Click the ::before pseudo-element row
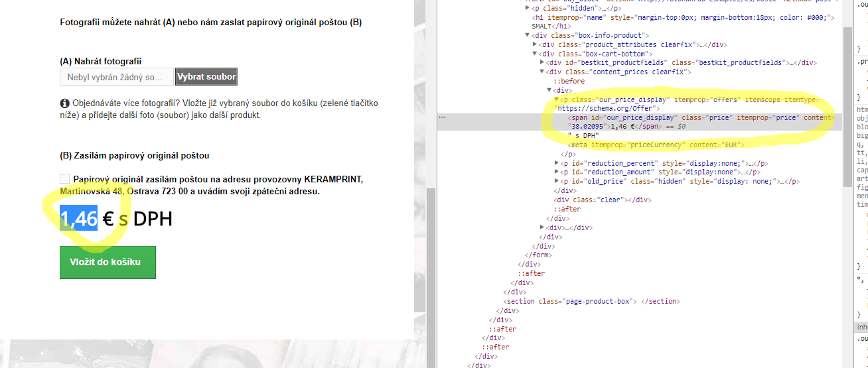868x368 pixels. point(569,81)
